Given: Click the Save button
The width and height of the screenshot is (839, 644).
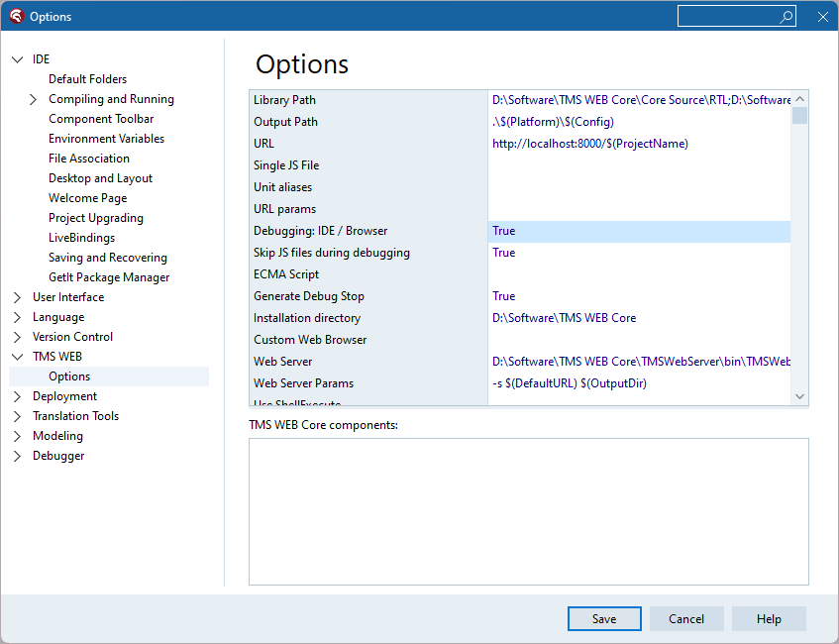Looking at the screenshot, I should pos(604,619).
